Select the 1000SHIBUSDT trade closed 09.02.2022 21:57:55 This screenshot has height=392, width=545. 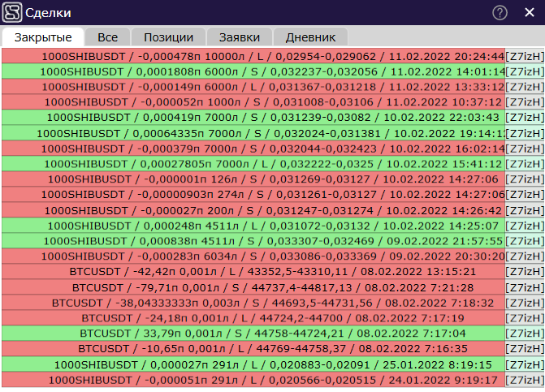coord(253,240)
